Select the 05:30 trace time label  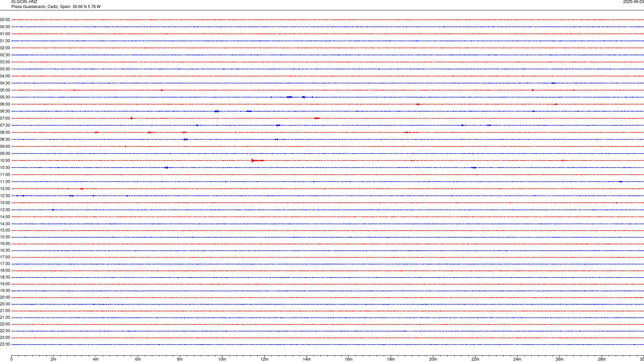[x=5, y=97]
